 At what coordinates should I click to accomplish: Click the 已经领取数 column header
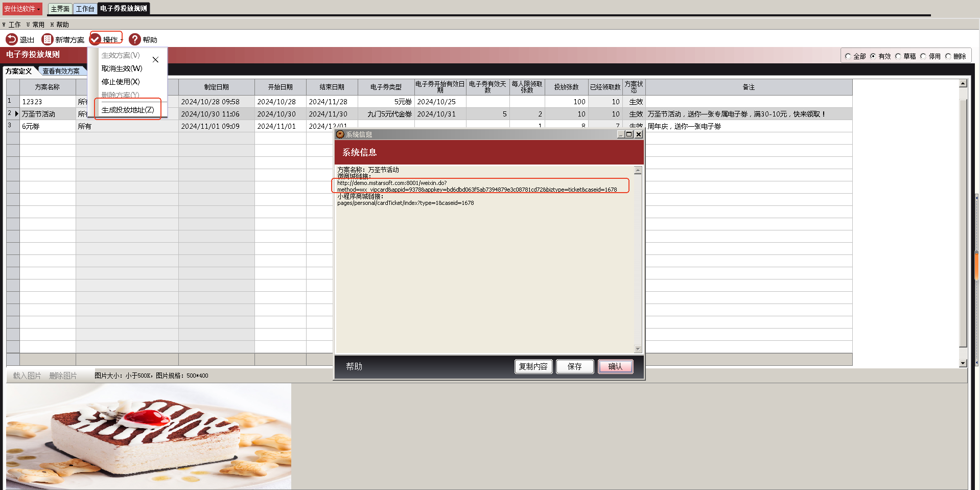[605, 87]
